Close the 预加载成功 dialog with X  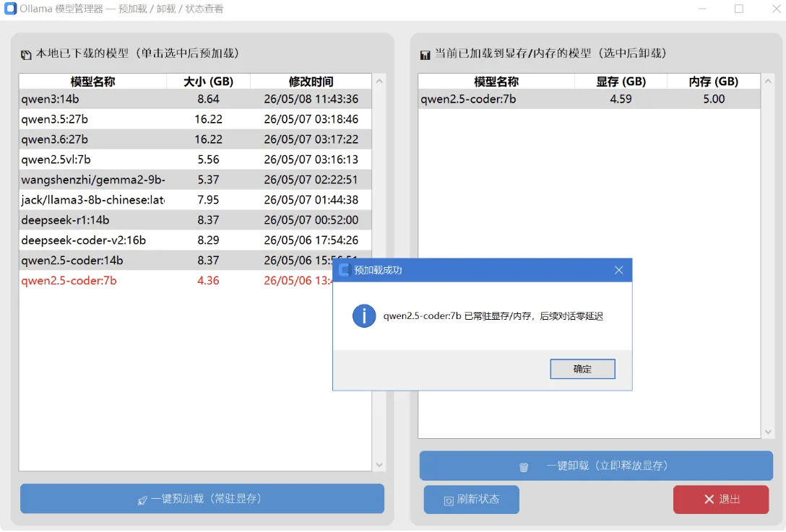(x=618, y=271)
